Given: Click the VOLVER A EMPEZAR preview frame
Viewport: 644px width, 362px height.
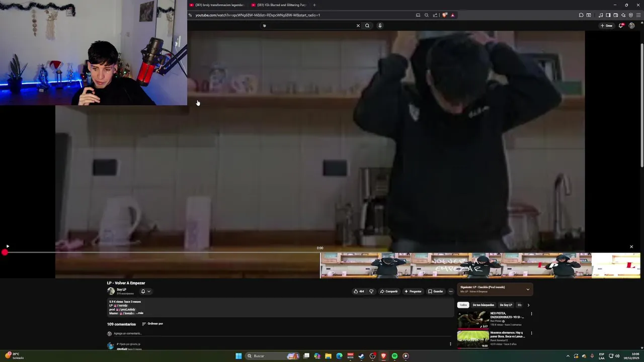Looking at the screenshot, I should 455,265.
